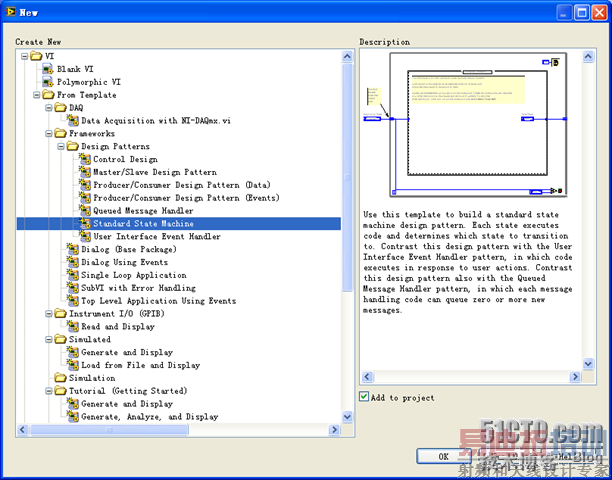Viewport: 612px width, 480px height.
Task: Select Master/Slave Design Pattern label
Action: coord(155,172)
